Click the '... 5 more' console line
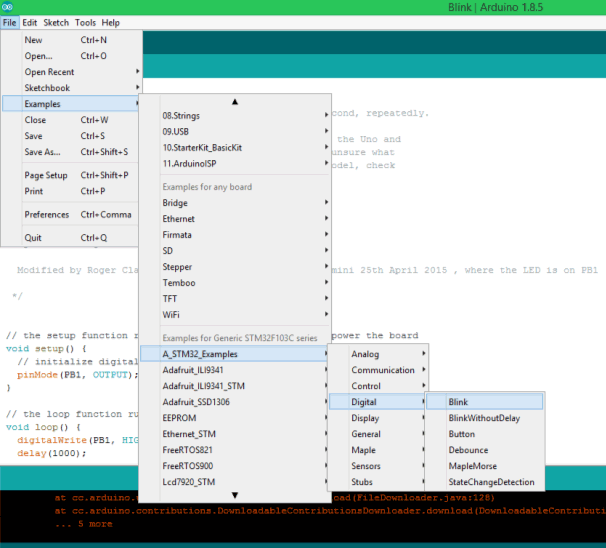The height and width of the screenshot is (548, 606). click(x=83, y=524)
